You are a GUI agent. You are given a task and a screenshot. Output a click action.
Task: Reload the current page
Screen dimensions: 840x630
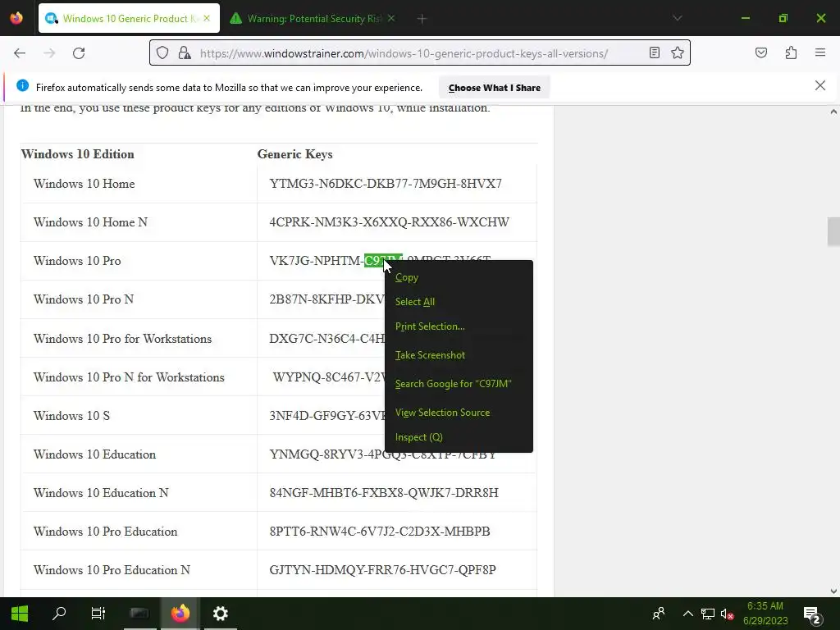(x=79, y=53)
